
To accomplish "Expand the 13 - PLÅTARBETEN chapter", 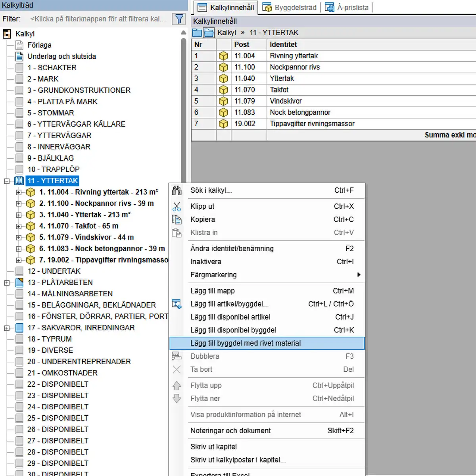I will click(7, 283).
